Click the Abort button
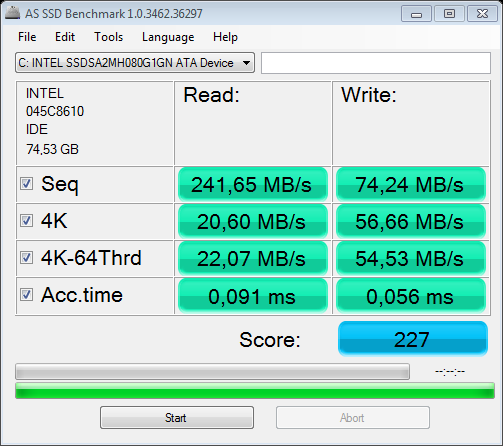This screenshot has height=446, width=503. 353,417
